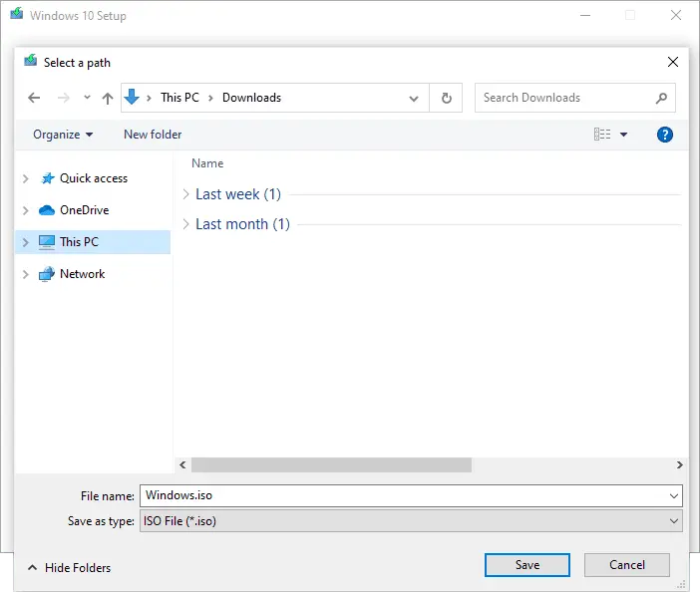
Task: Select This PC in the address path
Action: 179,98
